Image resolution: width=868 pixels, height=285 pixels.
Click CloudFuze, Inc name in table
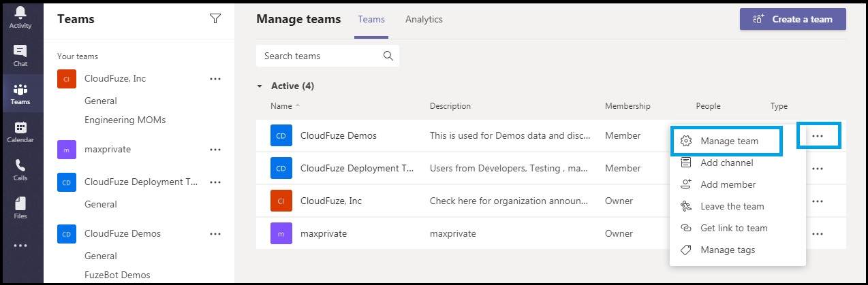point(331,201)
